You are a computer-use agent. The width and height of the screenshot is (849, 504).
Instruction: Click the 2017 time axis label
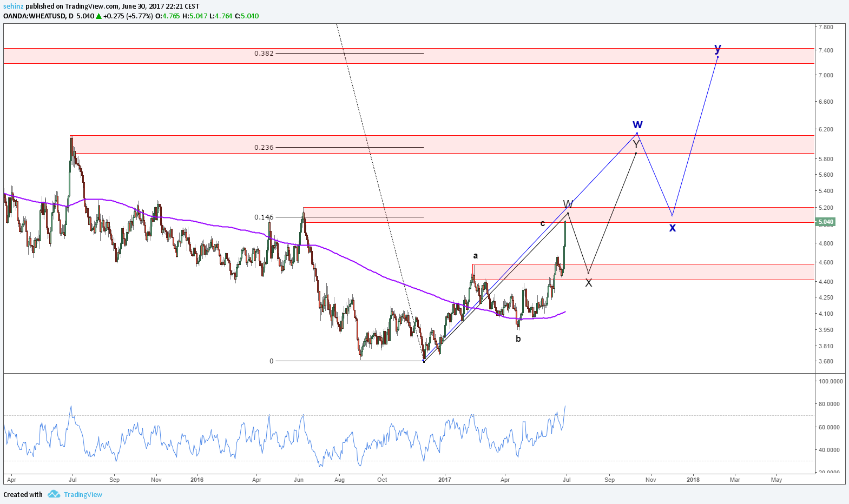[445, 480]
